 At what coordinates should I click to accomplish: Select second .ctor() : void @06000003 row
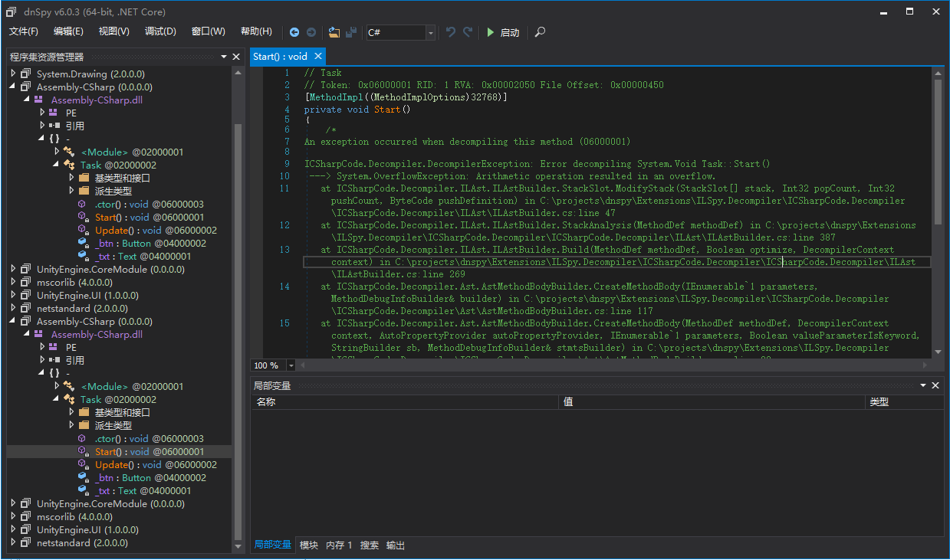(149, 439)
